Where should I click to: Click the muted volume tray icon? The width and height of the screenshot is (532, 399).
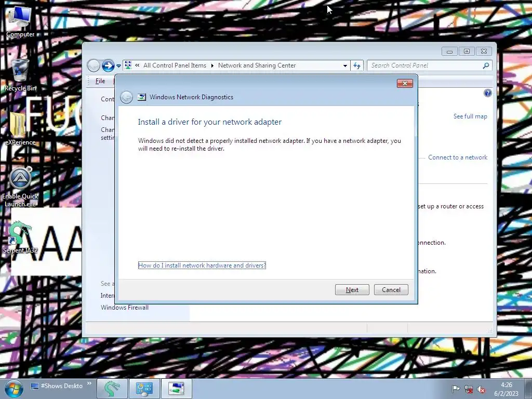click(x=481, y=389)
